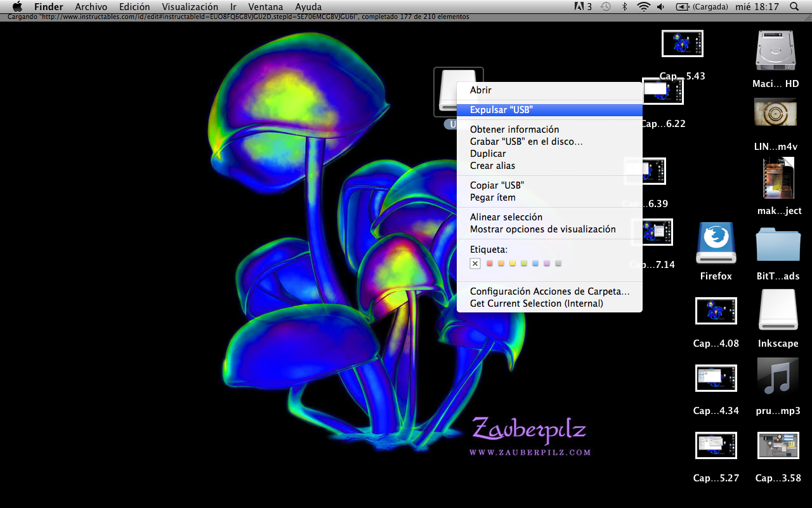The image size is (812, 508).
Task: Select the Inkscape drive icon
Action: point(778,310)
